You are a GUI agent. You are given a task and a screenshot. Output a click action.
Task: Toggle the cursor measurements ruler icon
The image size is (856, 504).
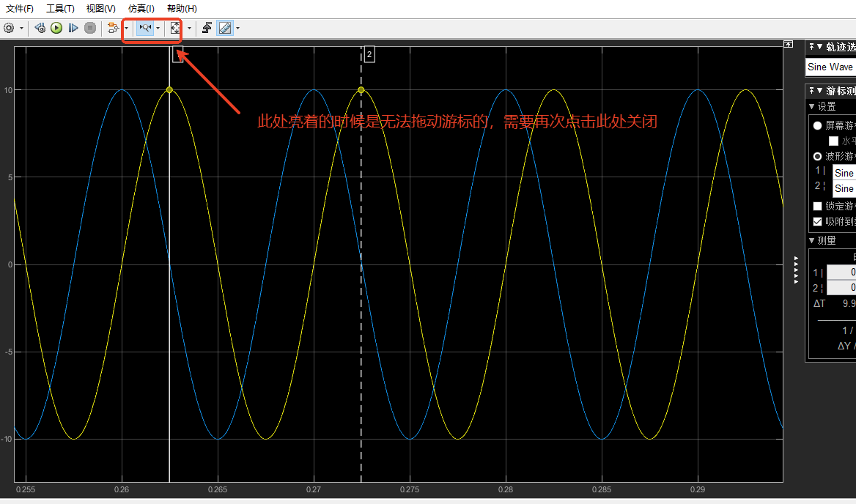pos(225,28)
